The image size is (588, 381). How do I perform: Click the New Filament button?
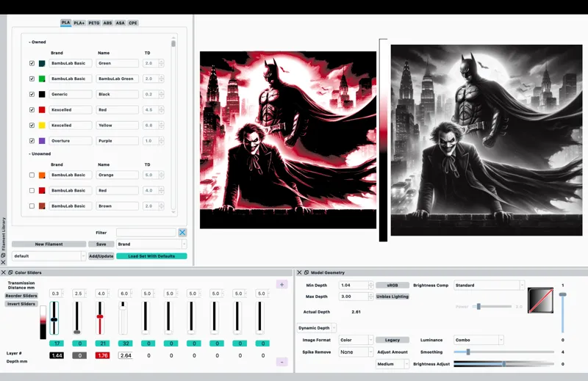pos(49,244)
